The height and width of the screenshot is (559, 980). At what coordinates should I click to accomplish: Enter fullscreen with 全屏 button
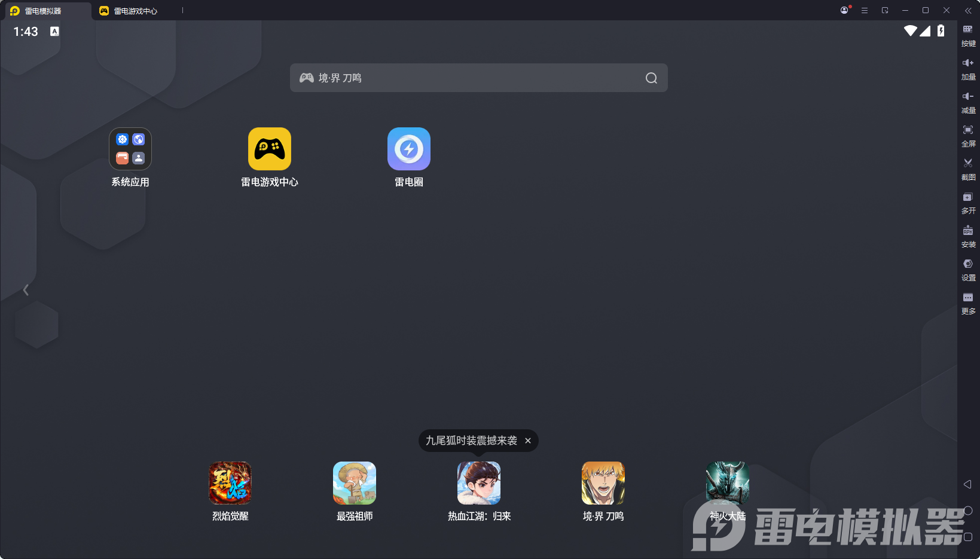point(968,136)
